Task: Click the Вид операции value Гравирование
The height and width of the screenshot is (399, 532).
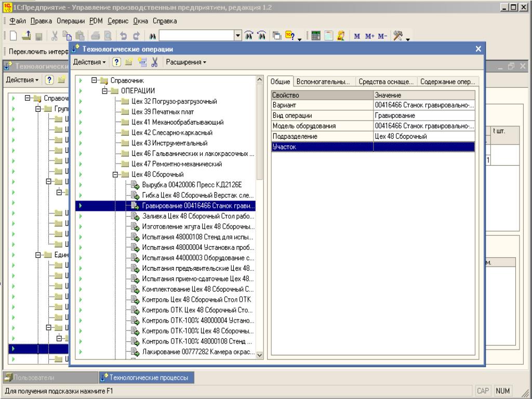Action: (x=424, y=115)
